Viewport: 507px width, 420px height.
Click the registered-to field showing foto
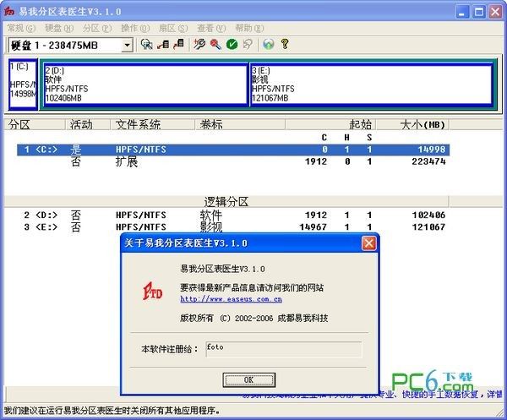284,350
